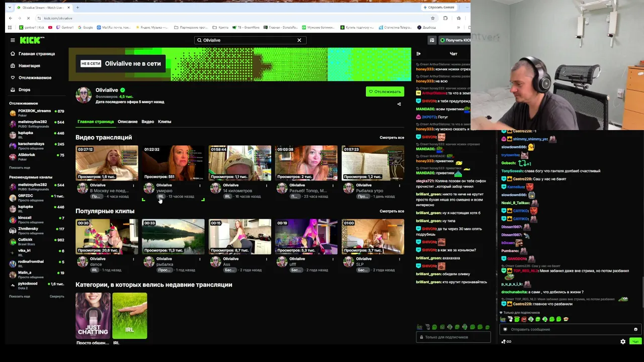Play the 00:15 Ass clip thumbnail
Screen dimensions: 644x362
click(239, 236)
